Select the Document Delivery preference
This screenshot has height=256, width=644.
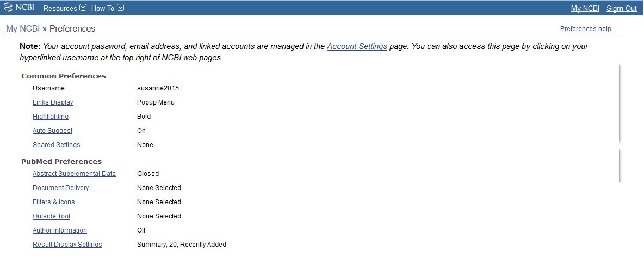[60, 188]
